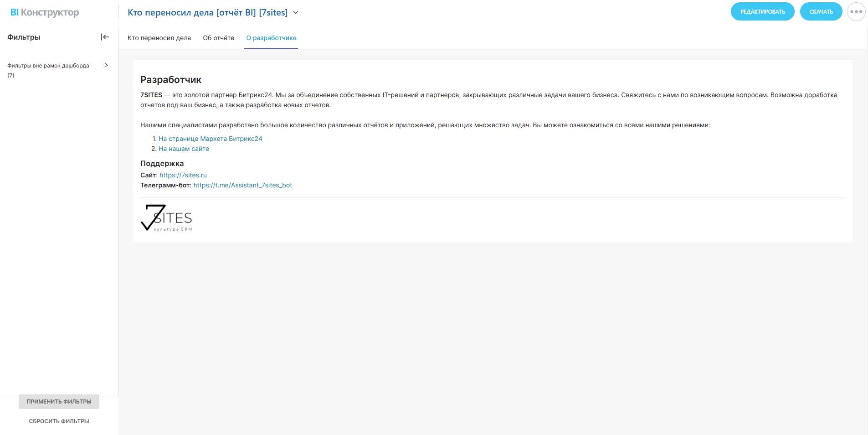Collapse the Фильтры sidebar panel
The height and width of the screenshot is (435, 868).
pos(105,37)
